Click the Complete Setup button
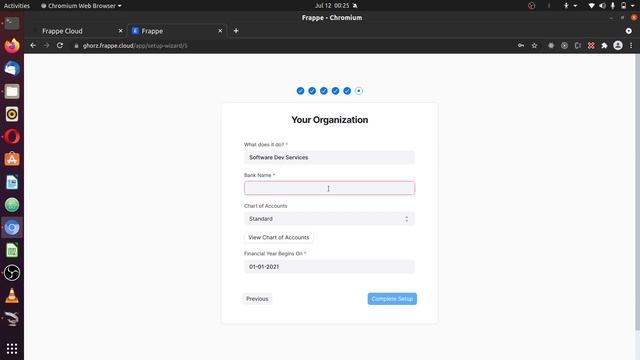640x360 pixels. click(392, 299)
